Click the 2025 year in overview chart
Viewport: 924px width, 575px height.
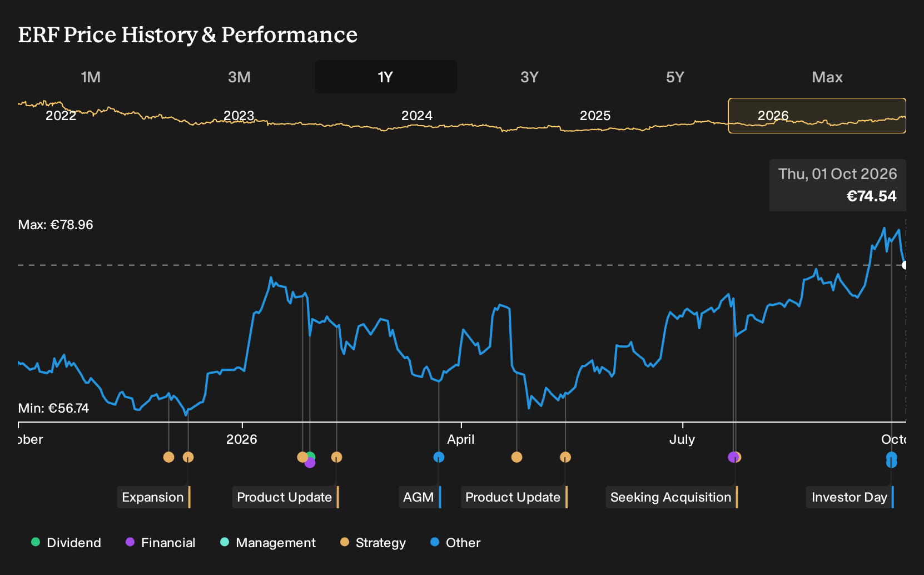pos(595,116)
